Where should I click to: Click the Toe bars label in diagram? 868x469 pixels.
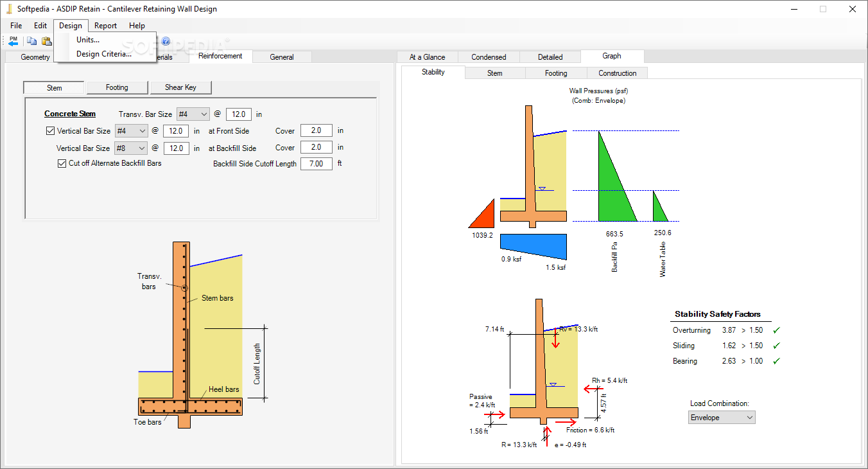pyautogui.click(x=148, y=422)
